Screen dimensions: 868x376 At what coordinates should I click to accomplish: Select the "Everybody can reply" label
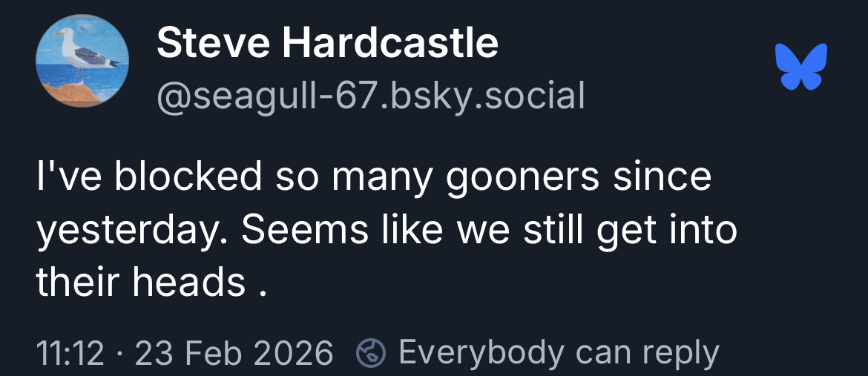click(x=559, y=353)
